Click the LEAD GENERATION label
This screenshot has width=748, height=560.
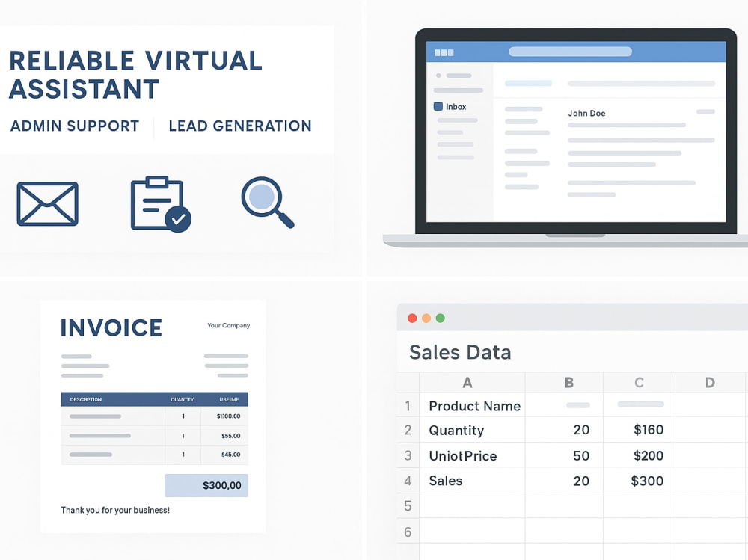click(x=240, y=126)
